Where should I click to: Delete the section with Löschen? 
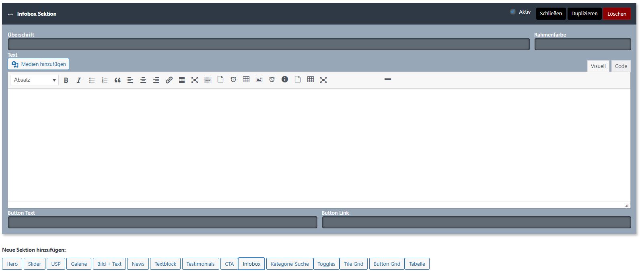click(x=617, y=14)
